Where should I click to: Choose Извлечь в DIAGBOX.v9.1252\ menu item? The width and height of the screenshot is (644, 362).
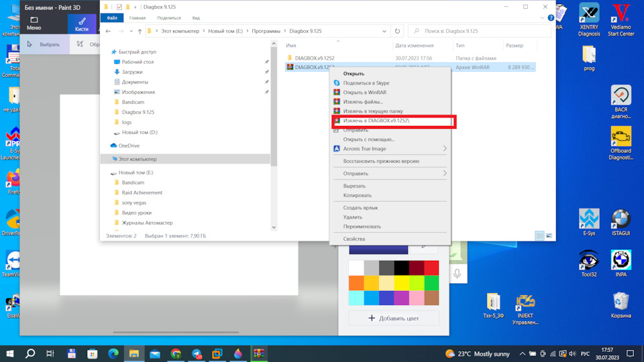click(390, 121)
